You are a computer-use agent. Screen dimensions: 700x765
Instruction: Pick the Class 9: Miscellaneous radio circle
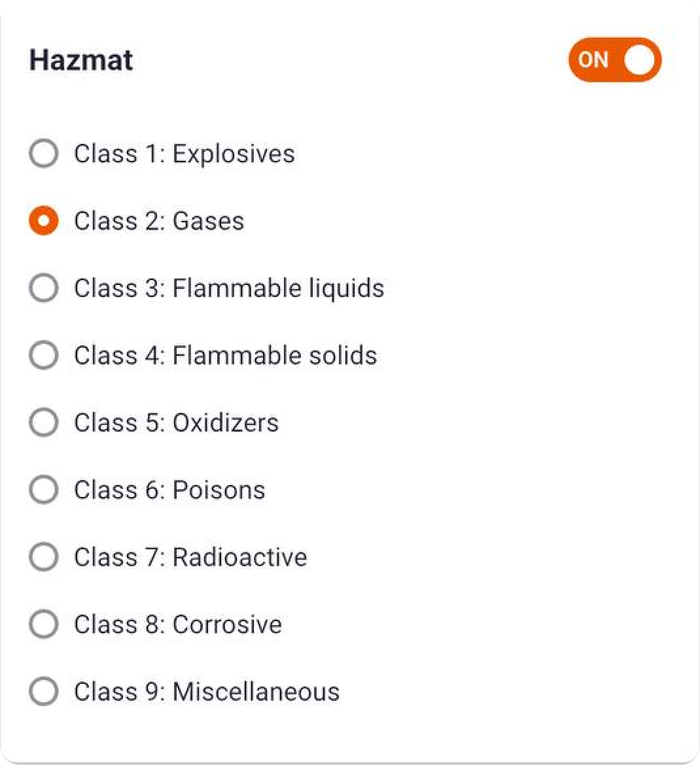(44, 691)
